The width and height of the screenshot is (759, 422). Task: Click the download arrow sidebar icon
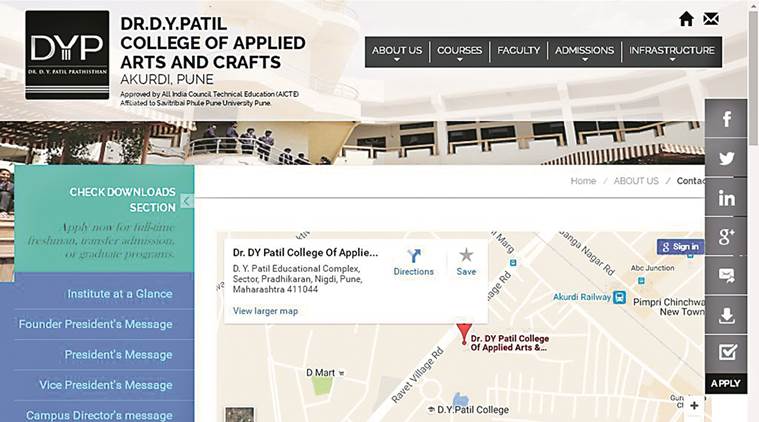(x=726, y=315)
